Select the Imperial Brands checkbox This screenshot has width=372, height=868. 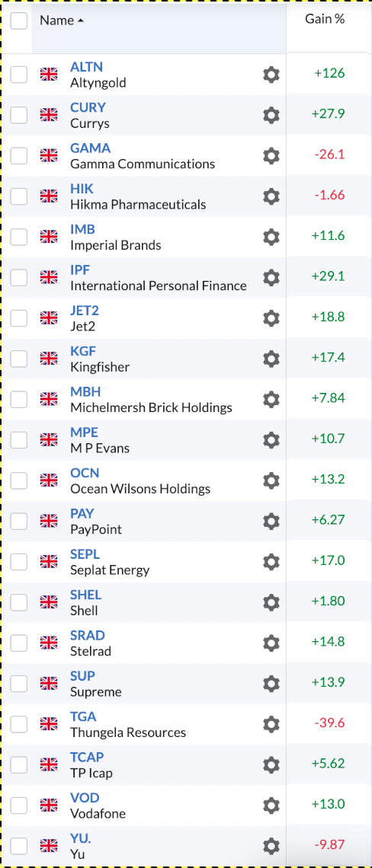pyautogui.click(x=19, y=237)
